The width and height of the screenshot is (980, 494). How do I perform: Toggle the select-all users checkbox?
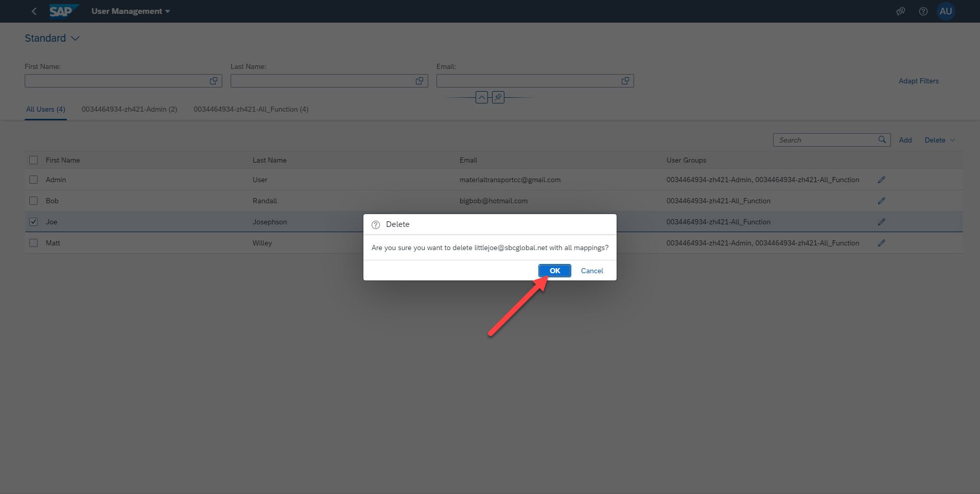[33, 160]
